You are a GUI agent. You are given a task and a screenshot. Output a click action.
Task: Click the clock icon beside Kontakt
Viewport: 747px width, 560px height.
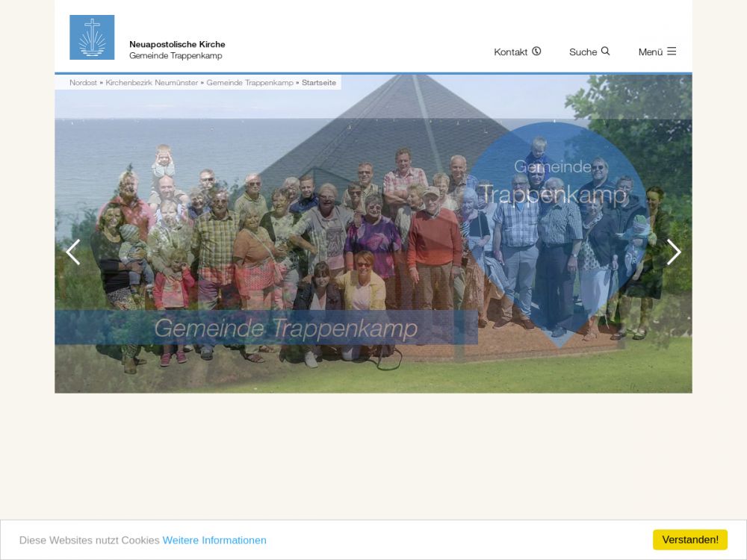coord(536,52)
